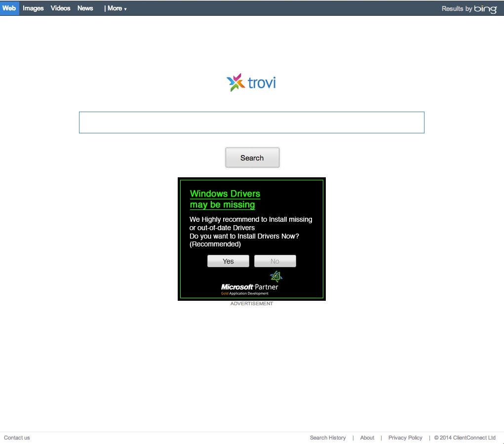Open the Privacy Policy link
The image size is (504, 444).
(405, 438)
